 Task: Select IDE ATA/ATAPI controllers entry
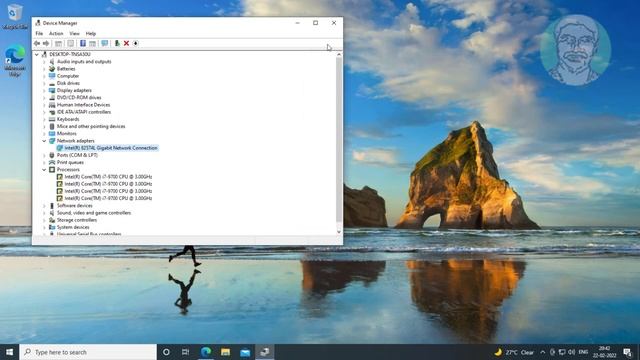coord(84,112)
